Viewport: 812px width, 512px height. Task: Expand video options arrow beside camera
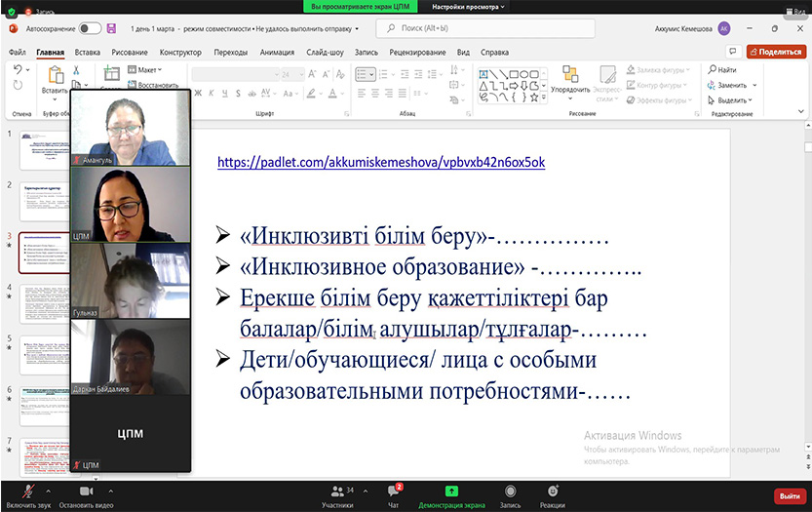tap(111, 492)
